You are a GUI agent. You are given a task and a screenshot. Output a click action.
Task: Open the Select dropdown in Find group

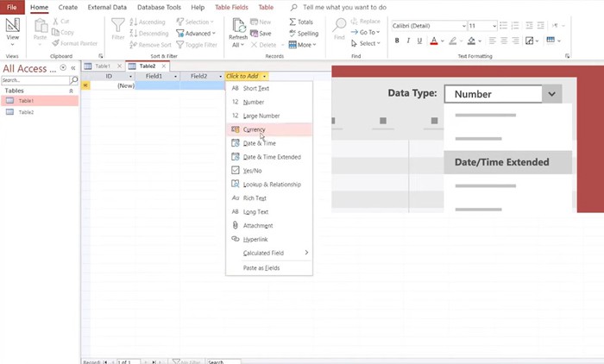366,43
